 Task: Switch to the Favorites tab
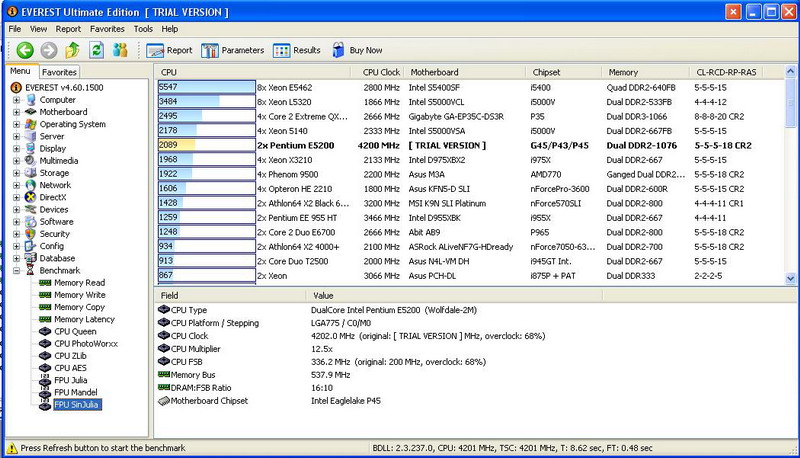click(x=59, y=72)
